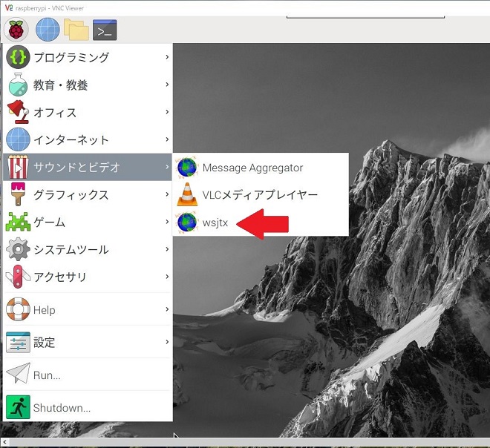
Task: Open the Help menu entry
Action: tap(88, 309)
